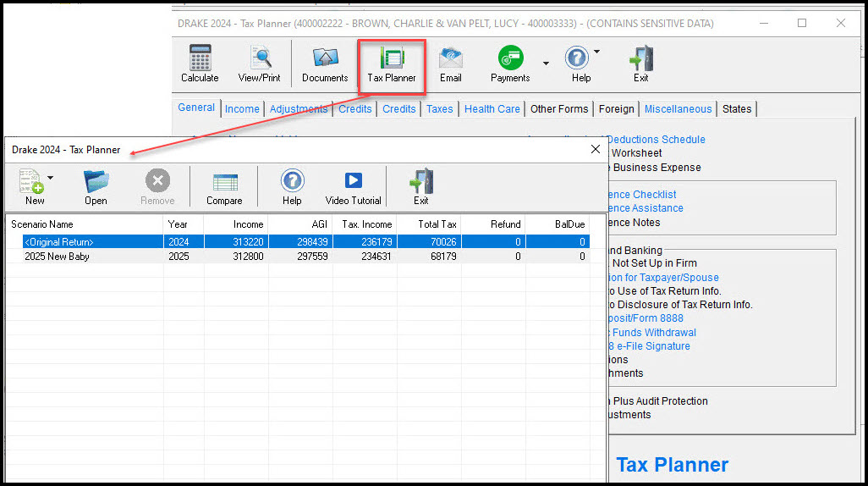Click the Total Tax column header

[x=428, y=224]
